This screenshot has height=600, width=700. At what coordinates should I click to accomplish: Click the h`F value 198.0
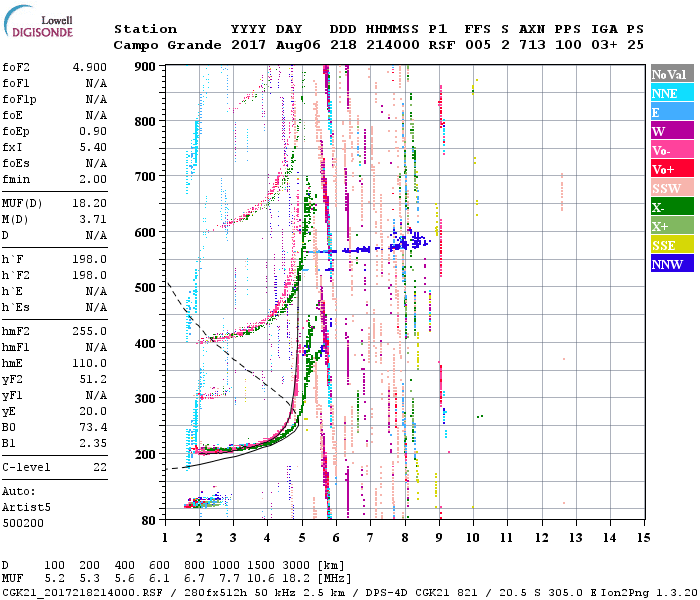(90, 259)
